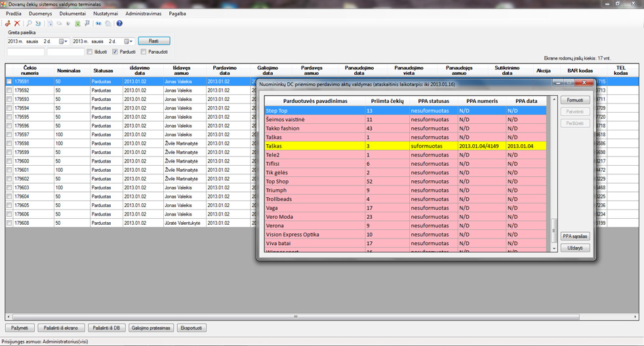
Task: Open search with the magnifier icon
Action: [x=29, y=24]
